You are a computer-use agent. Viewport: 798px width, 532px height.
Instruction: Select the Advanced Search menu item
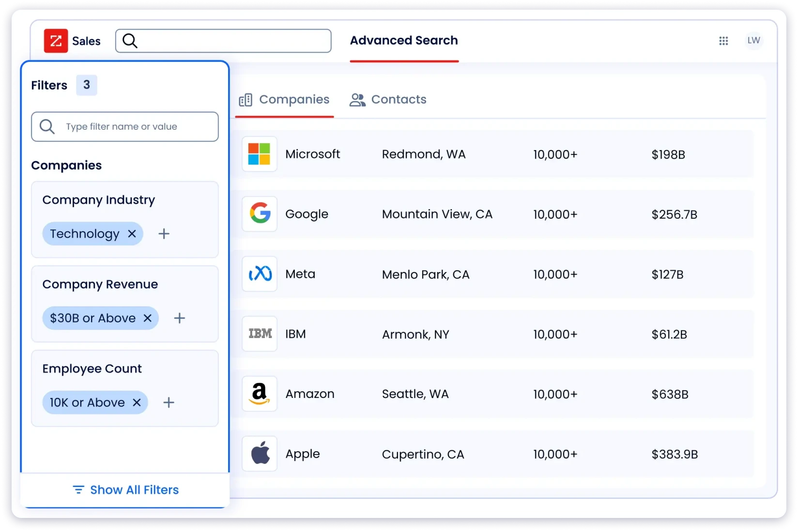tap(404, 41)
